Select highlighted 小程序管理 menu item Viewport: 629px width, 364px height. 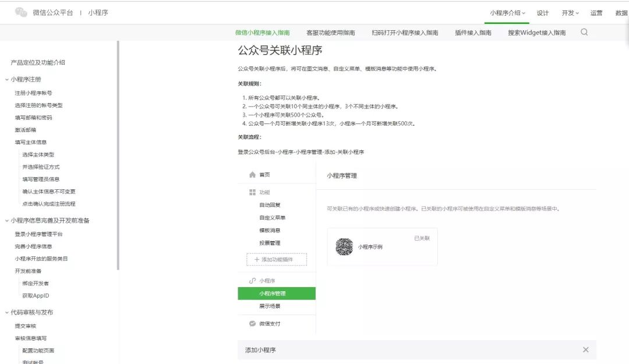tap(277, 294)
